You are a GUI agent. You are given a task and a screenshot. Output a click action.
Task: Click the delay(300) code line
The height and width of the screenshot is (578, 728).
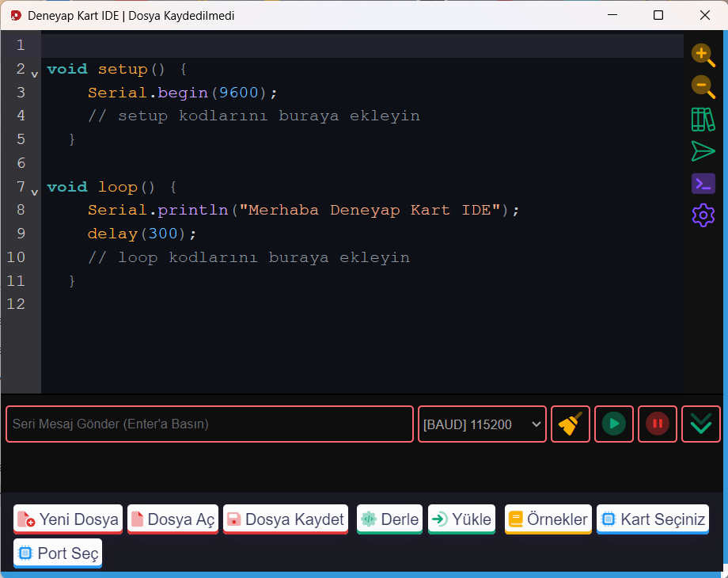coord(142,234)
